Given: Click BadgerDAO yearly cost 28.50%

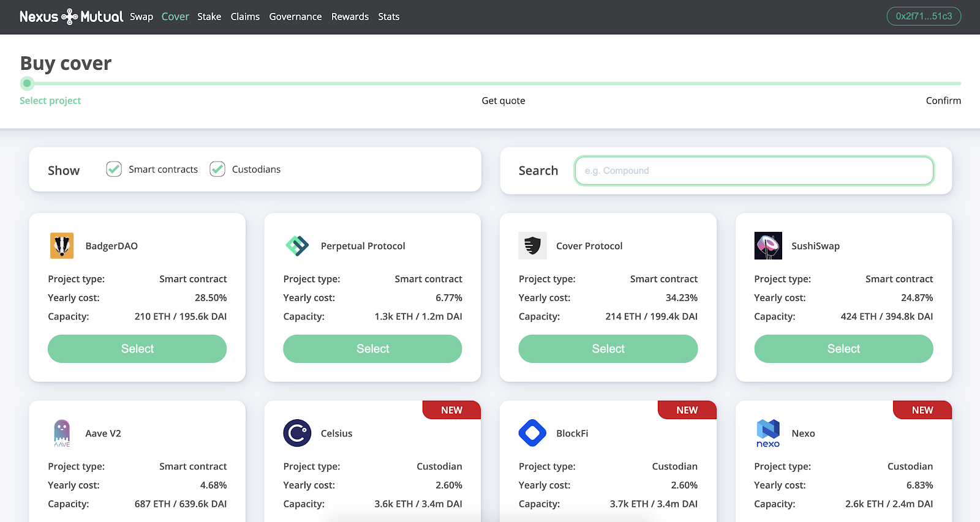Looking at the screenshot, I should click(x=211, y=297).
